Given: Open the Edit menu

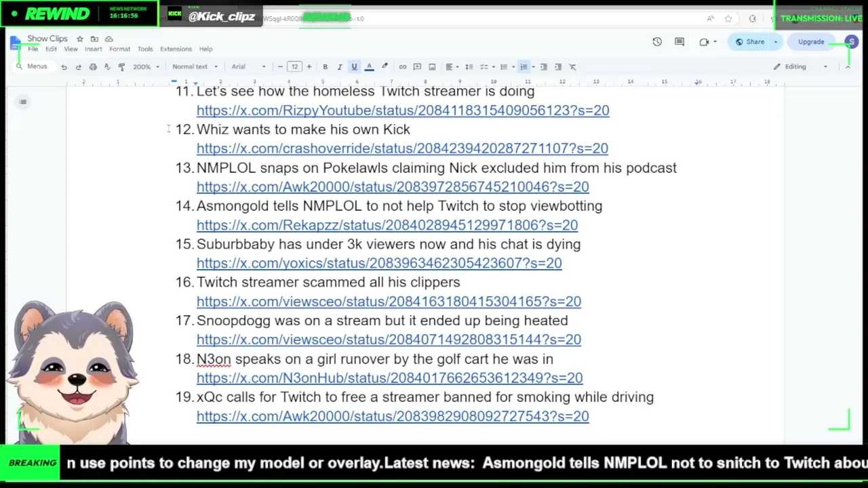Looking at the screenshot, I should [x=51, y=49].
